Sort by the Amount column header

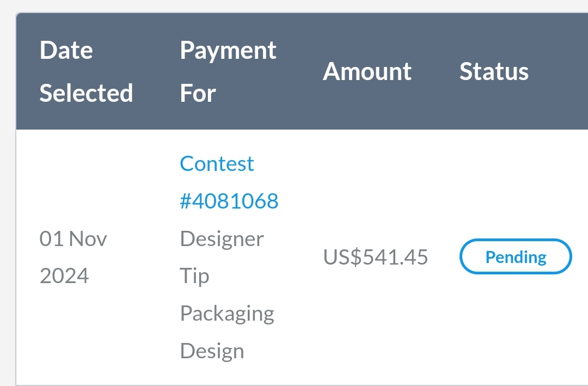[x=367, y=72]
